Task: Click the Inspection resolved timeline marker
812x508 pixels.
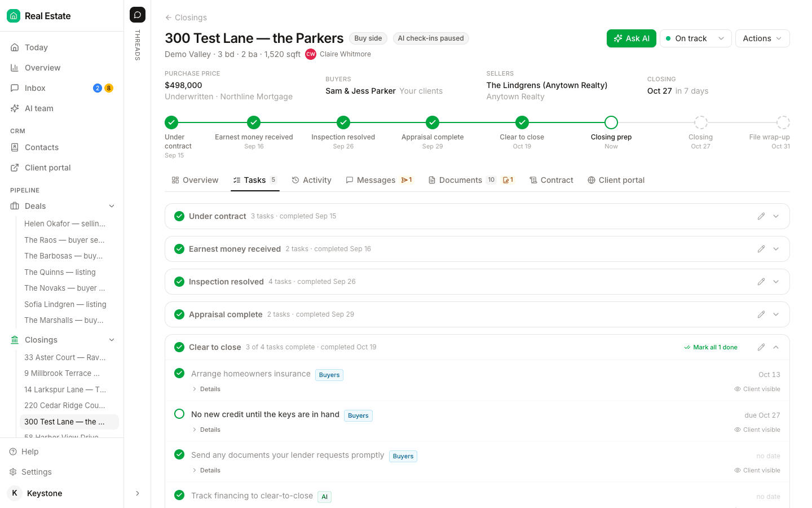Action: tap(343, 122)
